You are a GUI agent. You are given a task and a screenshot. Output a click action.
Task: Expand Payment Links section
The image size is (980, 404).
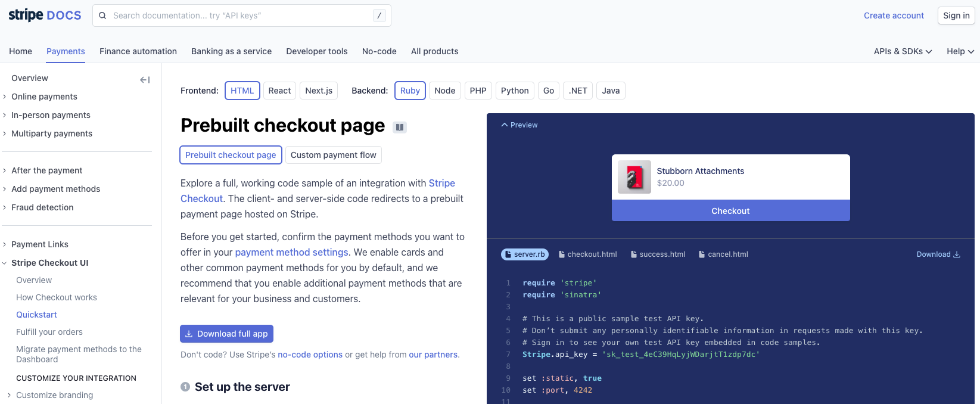point(5,244)
